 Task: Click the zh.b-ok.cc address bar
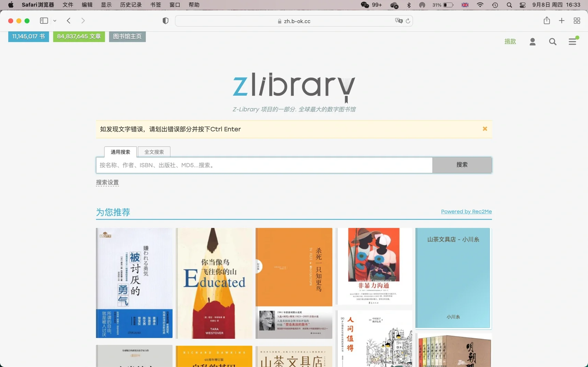point(294,21)
